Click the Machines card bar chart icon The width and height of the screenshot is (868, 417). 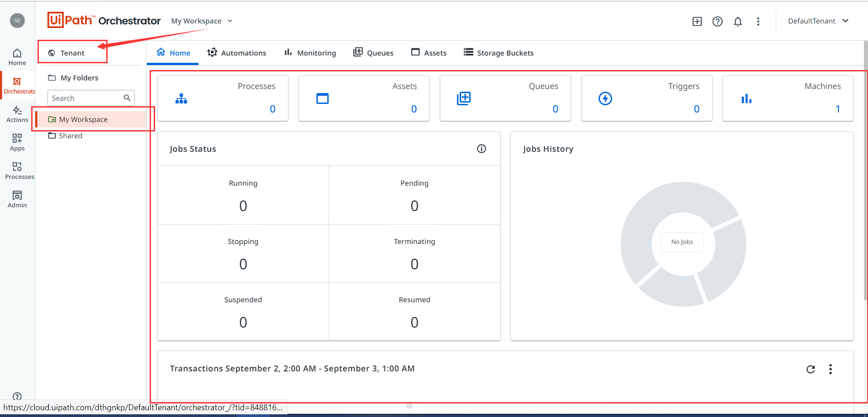[746, 98]
